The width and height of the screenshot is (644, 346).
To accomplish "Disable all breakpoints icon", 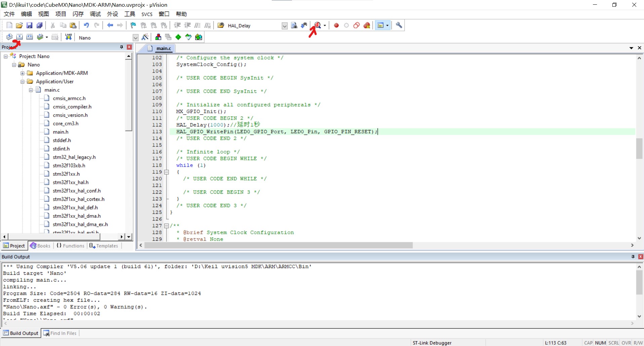I will [356, 26].
